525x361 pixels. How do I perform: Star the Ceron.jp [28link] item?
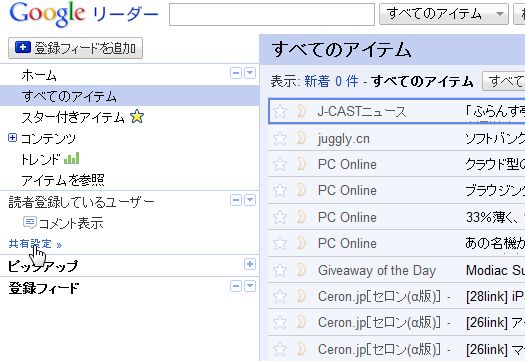pos(280,296)
